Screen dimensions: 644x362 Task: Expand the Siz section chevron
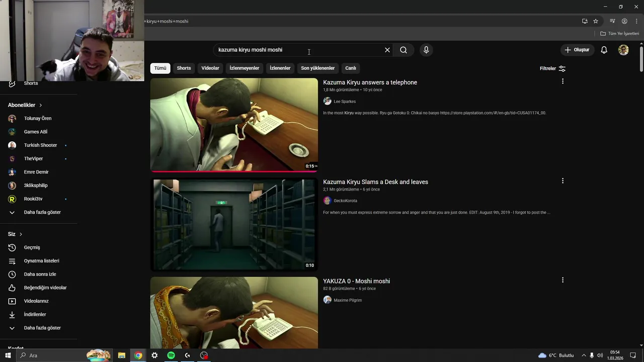pyautogui.click(x=21, y=234)
